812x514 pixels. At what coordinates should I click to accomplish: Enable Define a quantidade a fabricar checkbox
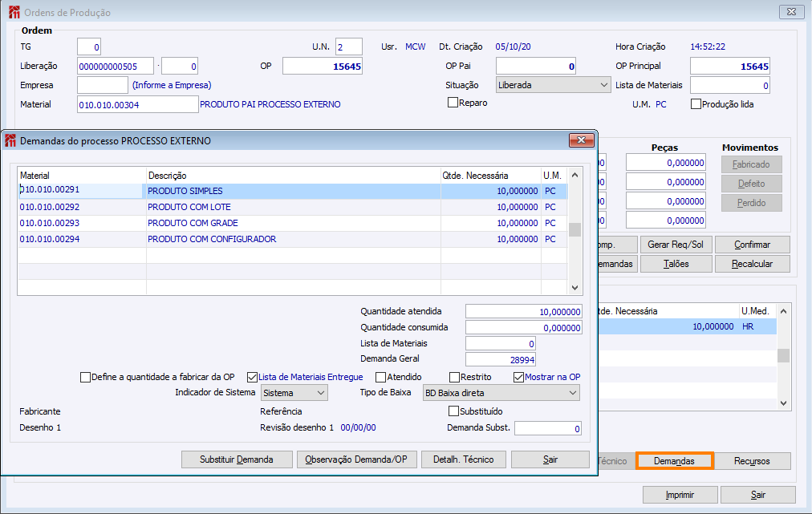86,377
